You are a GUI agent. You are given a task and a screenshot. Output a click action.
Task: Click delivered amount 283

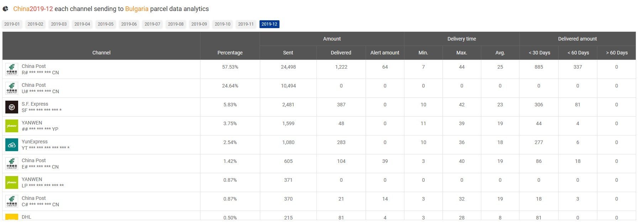[341, 142]
